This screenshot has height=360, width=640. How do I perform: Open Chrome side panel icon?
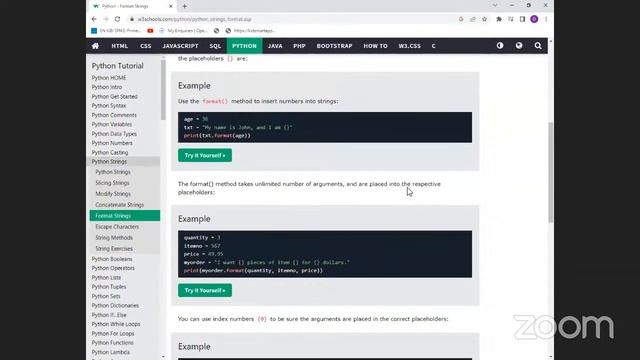(x=522, y=19)
